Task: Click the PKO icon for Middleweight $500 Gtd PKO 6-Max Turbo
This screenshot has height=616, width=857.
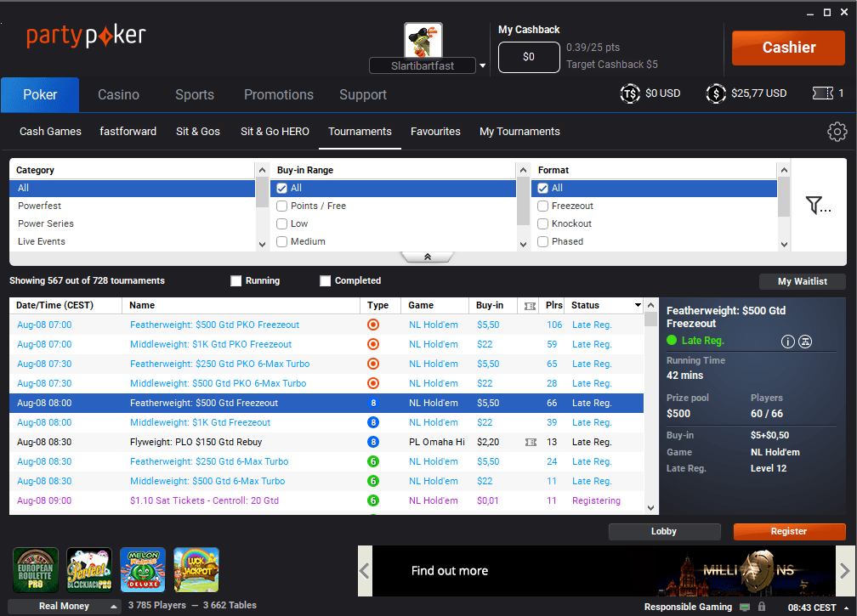Action: pos(373,383)
